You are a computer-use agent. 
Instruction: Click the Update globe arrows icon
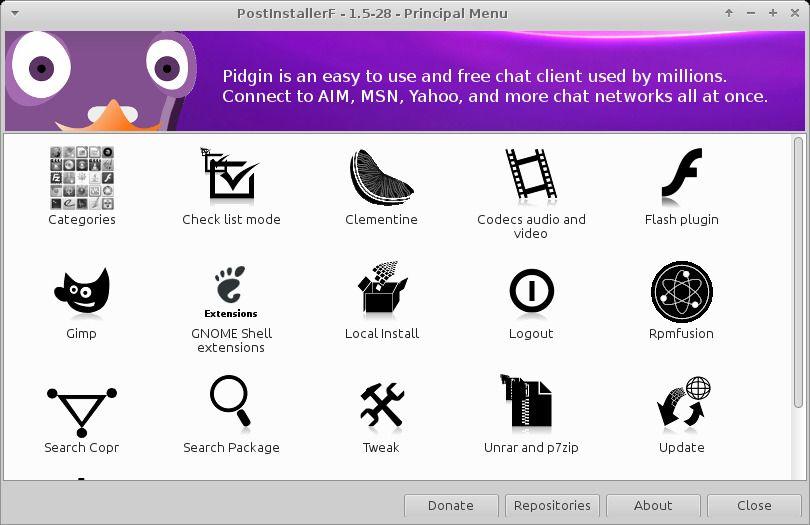click(x=683, y=402)
